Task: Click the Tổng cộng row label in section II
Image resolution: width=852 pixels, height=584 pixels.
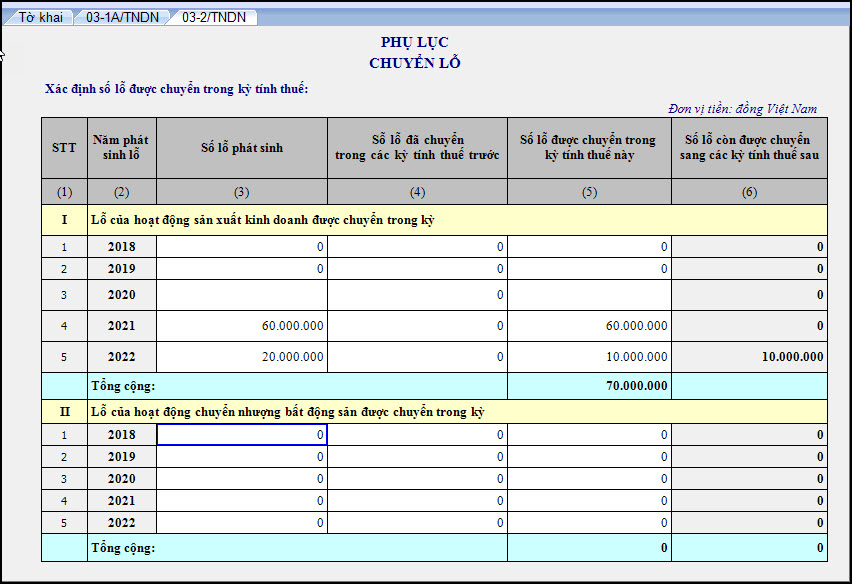Action: pos(124,548)
